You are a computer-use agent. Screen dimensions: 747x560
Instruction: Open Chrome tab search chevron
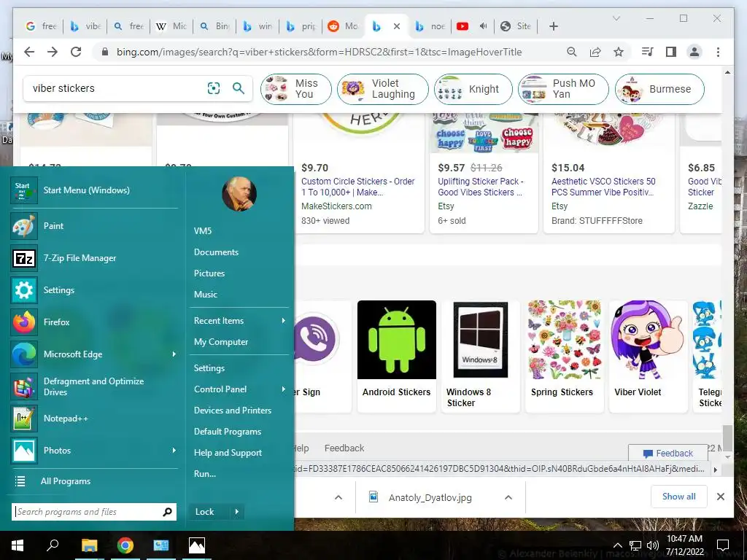coord(616,18)
